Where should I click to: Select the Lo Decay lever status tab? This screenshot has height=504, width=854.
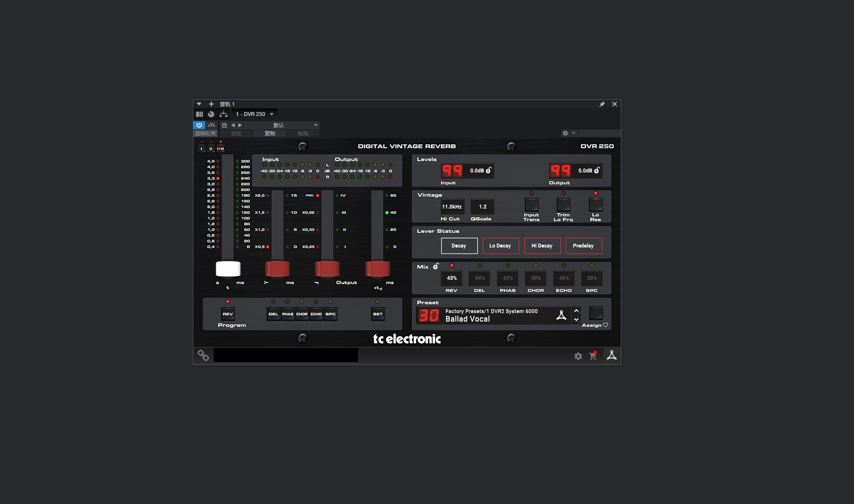pos(500,246)
